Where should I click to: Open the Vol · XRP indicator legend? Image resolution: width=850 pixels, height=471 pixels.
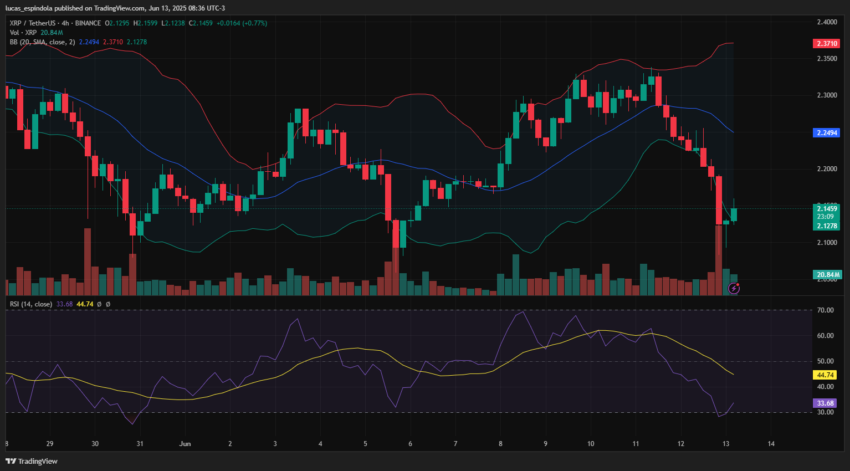(x=23, y=33)
